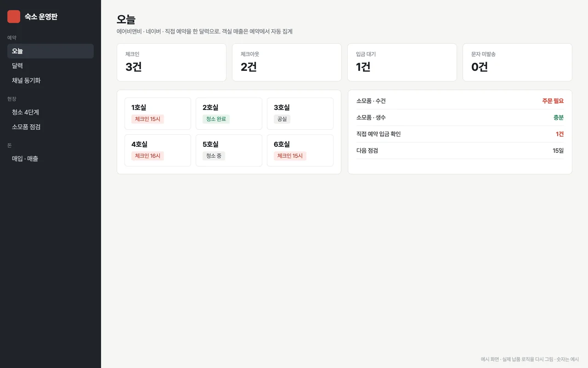Click the 다음 점검 row label

[367, 150]
